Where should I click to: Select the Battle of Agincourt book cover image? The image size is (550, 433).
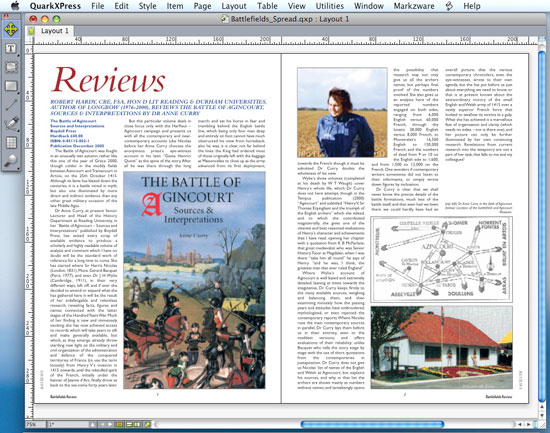[x=194, y=280]
